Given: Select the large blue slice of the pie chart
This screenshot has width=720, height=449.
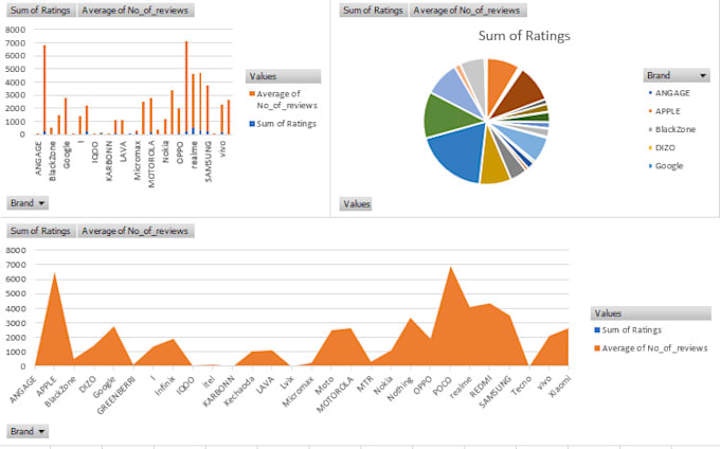Looking at the screenshot, I should tap(459, 154).
